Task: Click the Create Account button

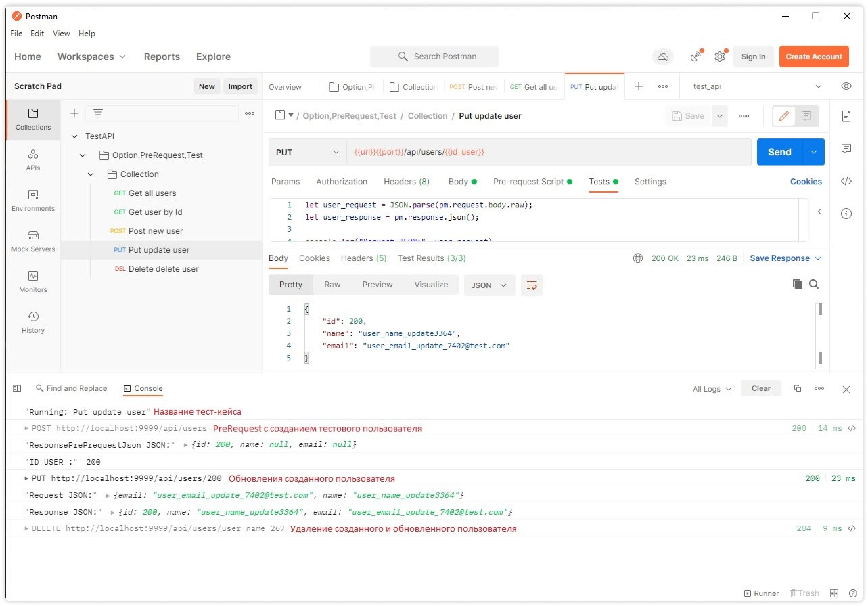Action: tap(814, 56)
